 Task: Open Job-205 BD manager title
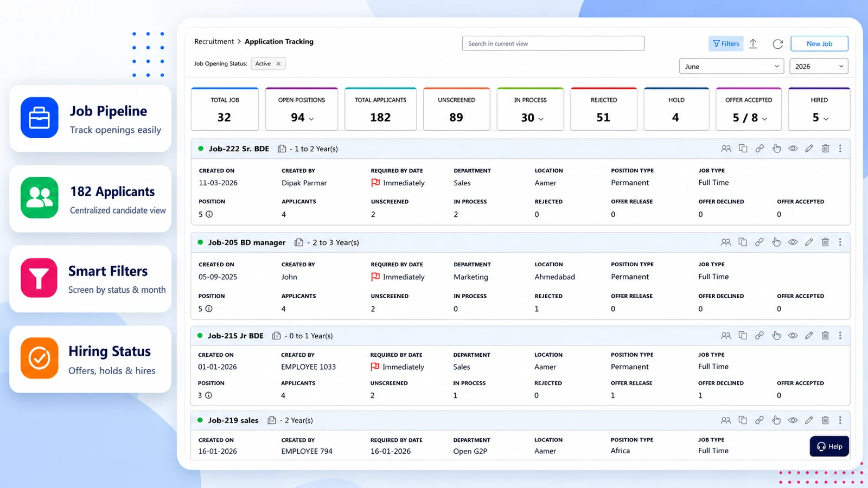click(247, 242)
